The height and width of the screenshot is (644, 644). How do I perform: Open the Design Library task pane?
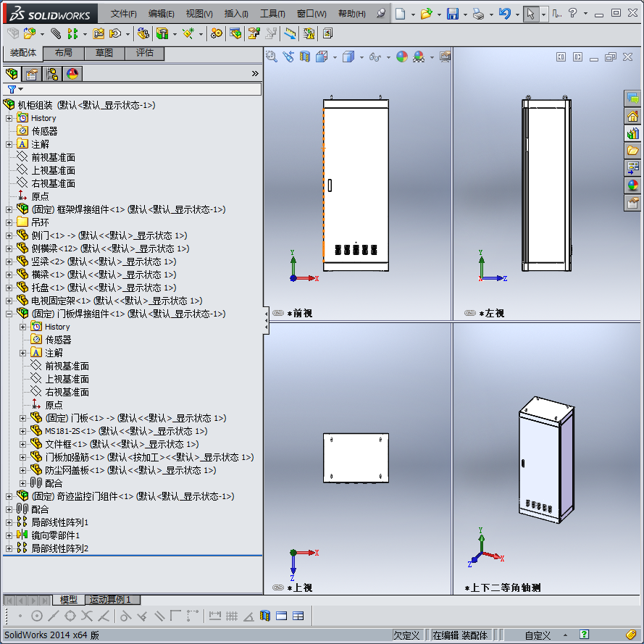(632, 133)
